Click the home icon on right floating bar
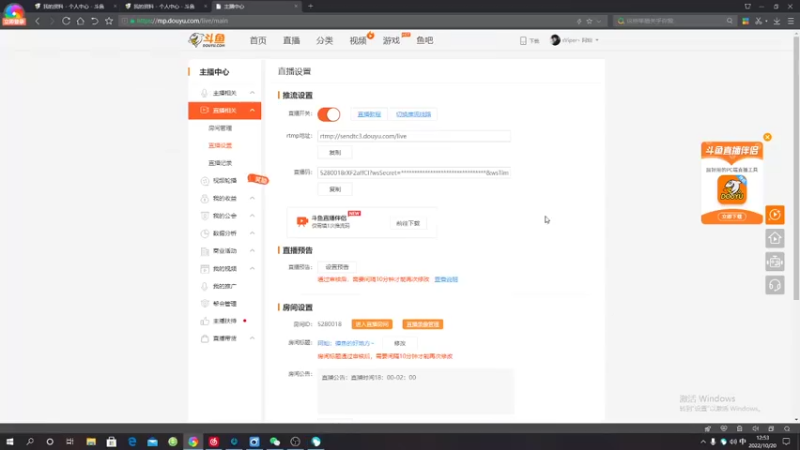 (x=774, y=238)
